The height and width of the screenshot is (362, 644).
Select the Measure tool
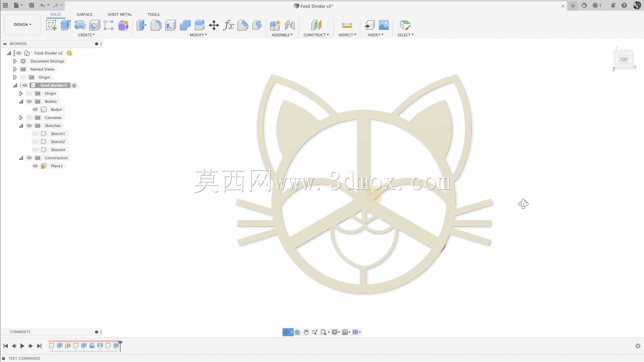tap(347, 25)
